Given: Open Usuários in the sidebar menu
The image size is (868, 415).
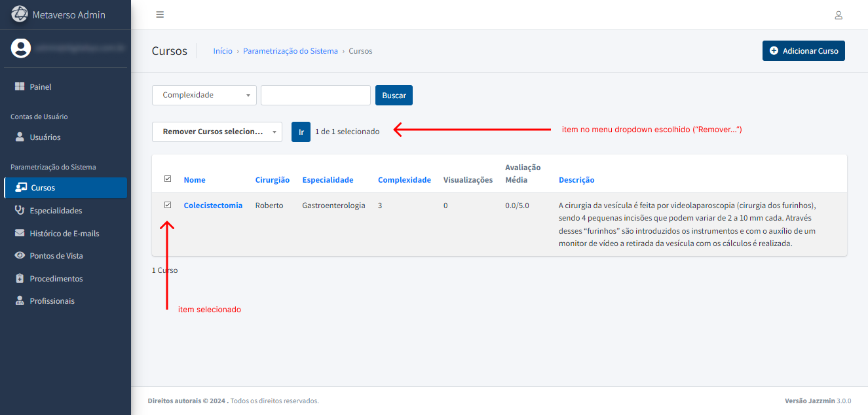Looking at the screenshot, I should 45,137.
